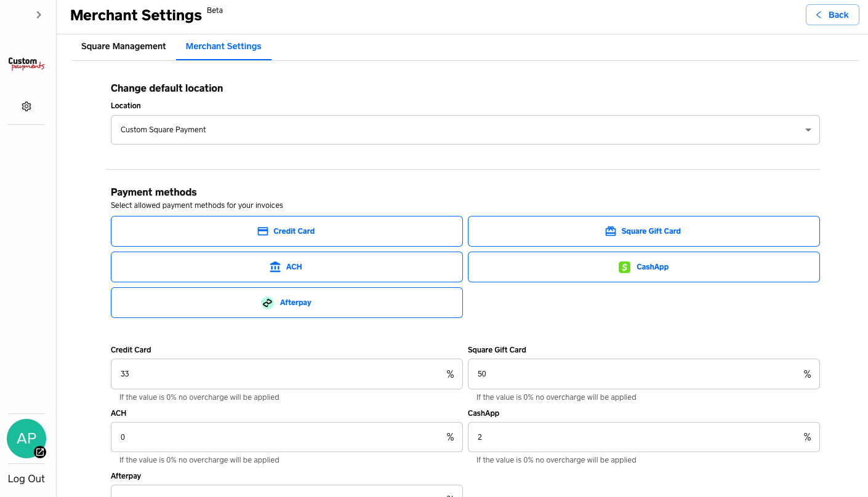Click the external link badge on AP avatar
The height and width of the screenshot is (497, 868).
click(x=40, y=452)
